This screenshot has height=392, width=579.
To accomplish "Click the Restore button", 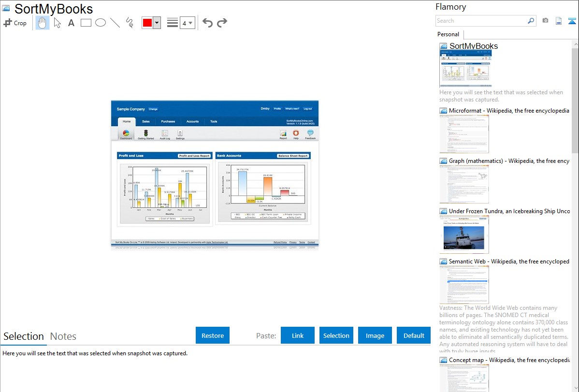I will coord(213,335).
